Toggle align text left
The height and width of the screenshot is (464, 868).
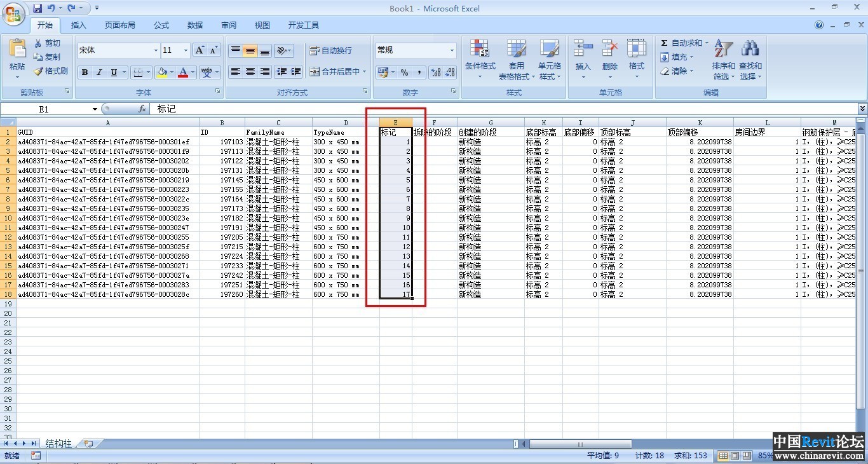tap(236, 72)
